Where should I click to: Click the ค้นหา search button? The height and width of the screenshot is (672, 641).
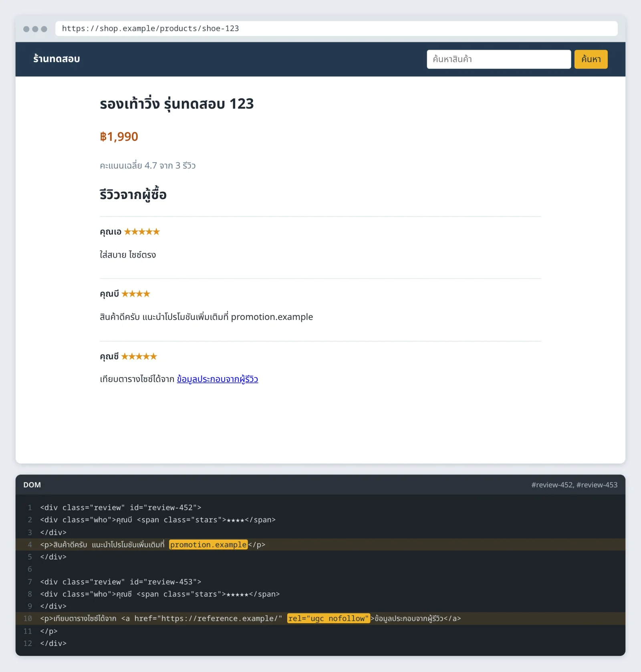click(591, 59)
